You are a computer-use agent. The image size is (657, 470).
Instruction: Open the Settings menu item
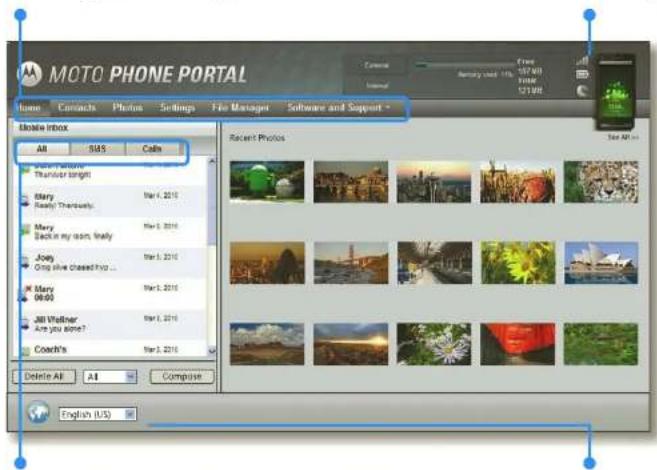(x=177, y=108)
